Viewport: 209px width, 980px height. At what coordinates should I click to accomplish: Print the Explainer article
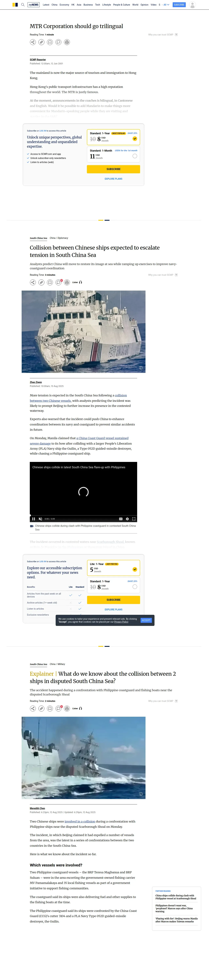pyautogui.click(x=67, y=708)
